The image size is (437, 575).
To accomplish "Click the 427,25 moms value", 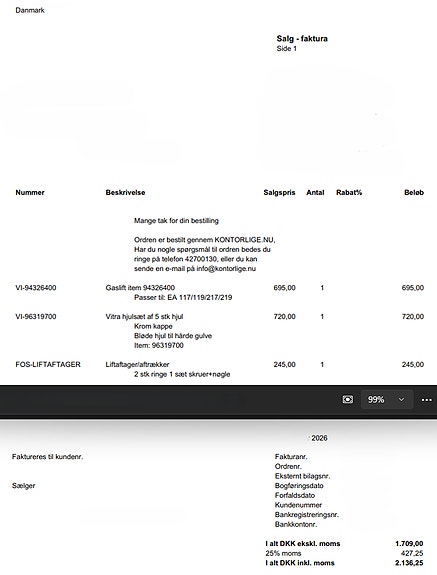I will 412,553.
